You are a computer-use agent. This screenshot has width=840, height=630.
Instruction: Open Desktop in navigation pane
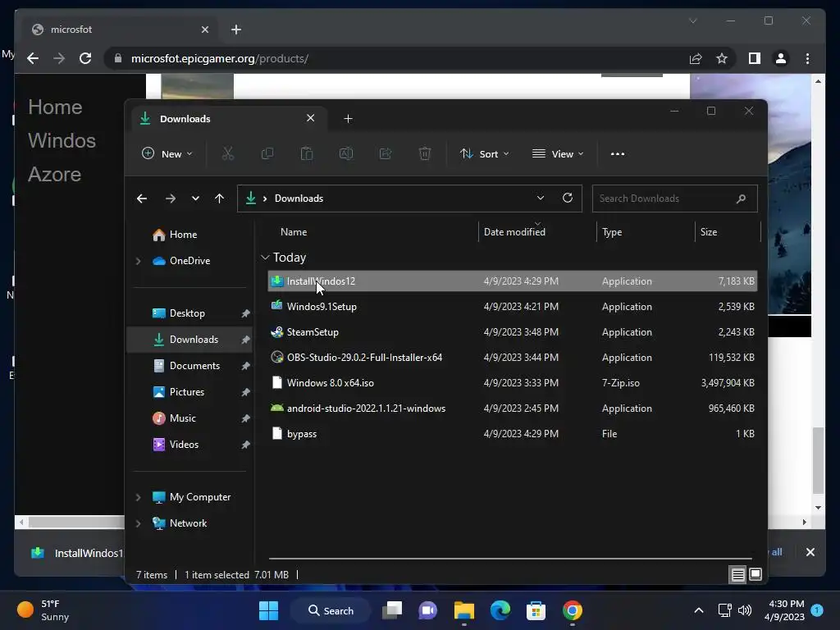(x=189, y=313)
